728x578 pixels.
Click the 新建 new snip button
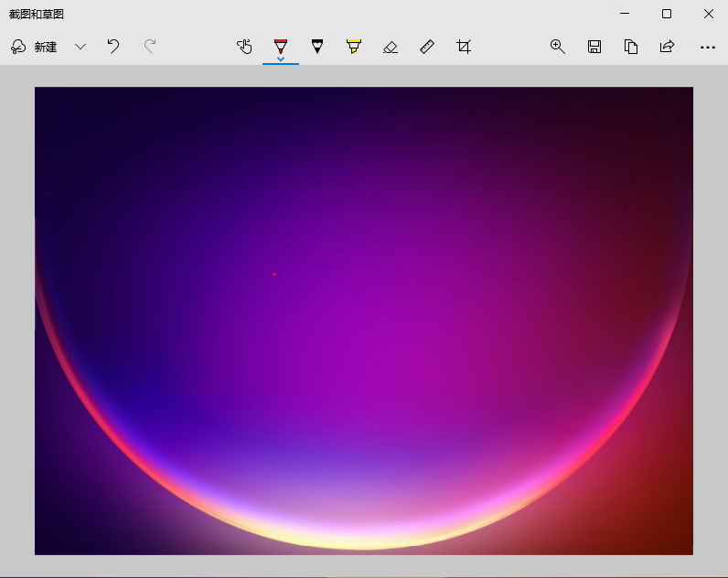35,47
